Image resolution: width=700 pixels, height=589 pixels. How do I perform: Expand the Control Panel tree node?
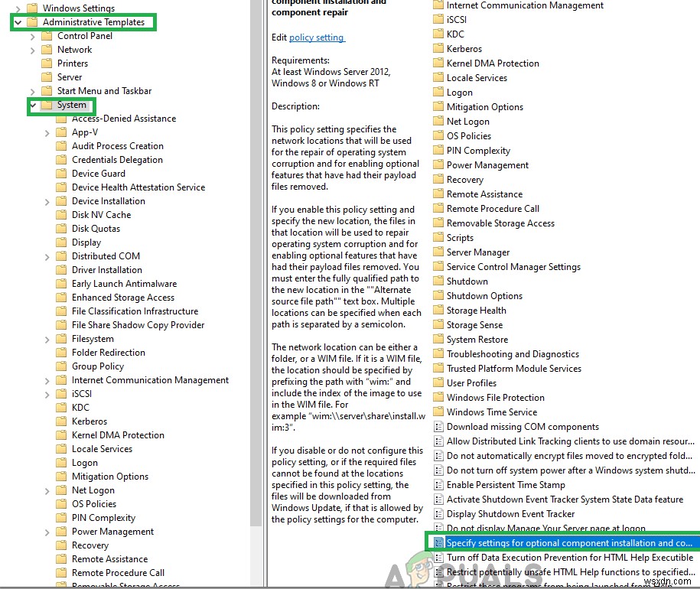point(32,37)
